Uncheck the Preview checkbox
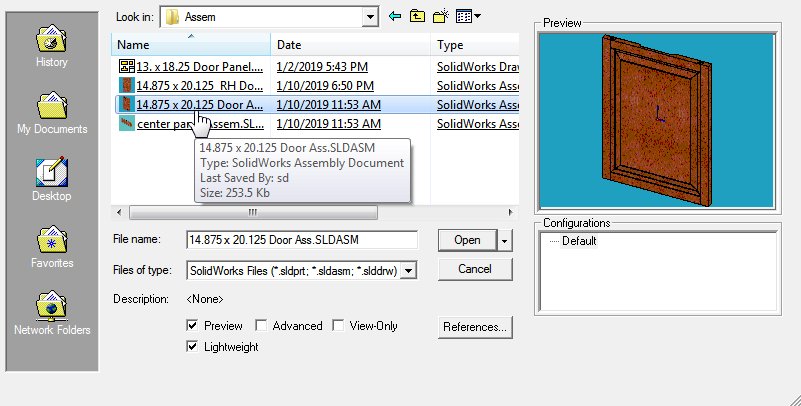 [x=193, y=325]
